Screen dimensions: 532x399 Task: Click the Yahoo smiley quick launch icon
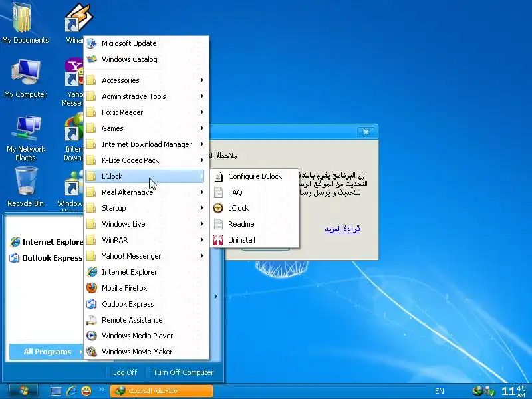(x=86, y=391)
